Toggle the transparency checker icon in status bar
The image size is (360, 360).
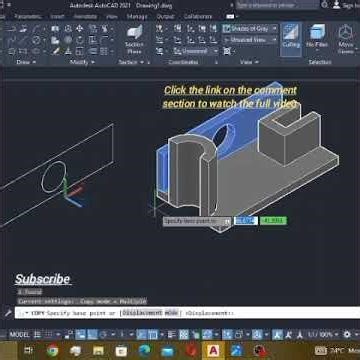(x=184, y=334)
